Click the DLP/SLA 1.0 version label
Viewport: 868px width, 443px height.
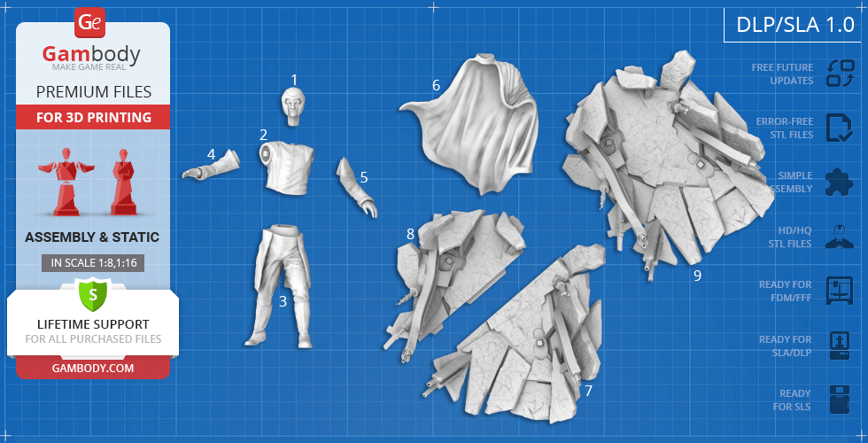[794, 25]
